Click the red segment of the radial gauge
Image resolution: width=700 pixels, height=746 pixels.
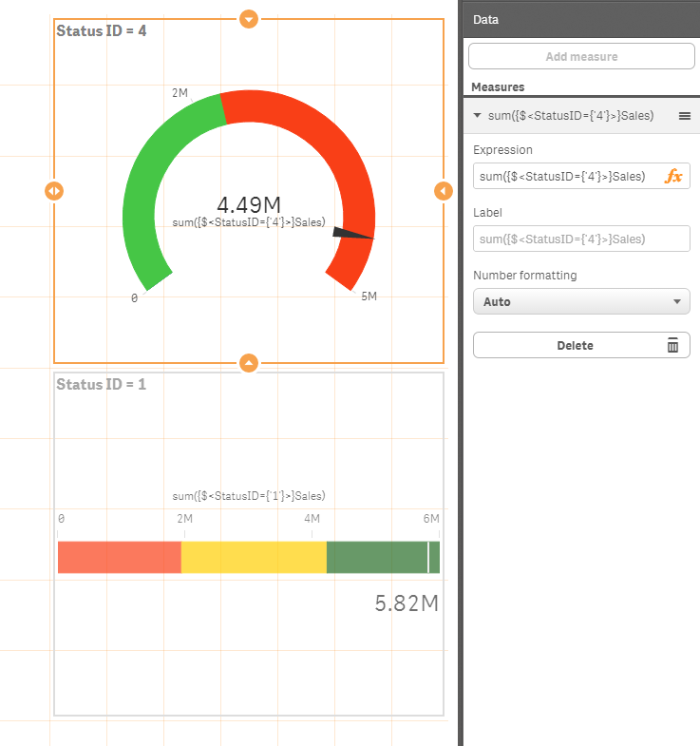[332, 143]
